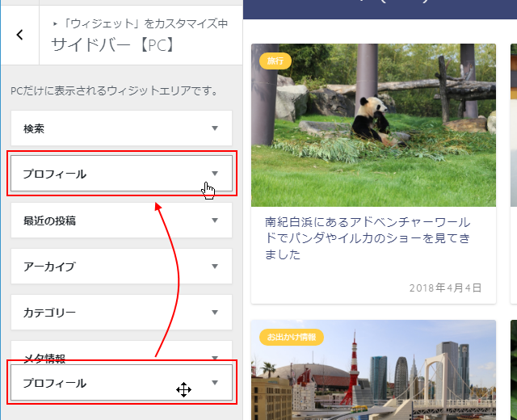Expand the カテゴリー widget arrow

coord(215,312)
